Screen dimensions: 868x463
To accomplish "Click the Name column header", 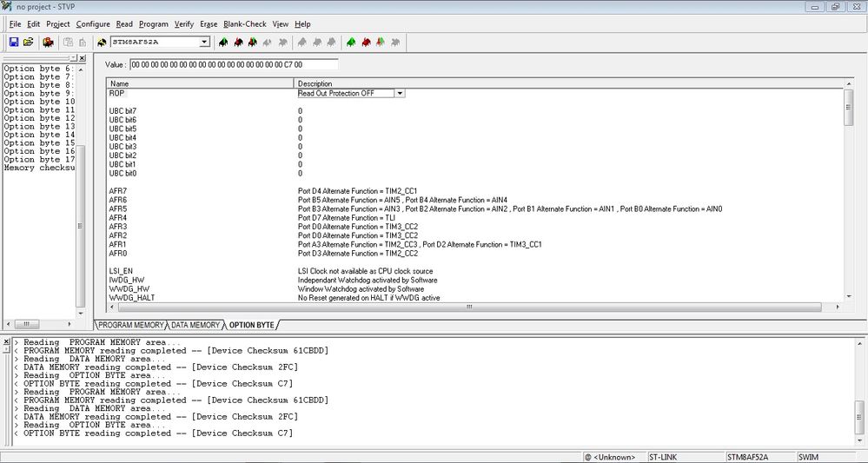I will point(200,83).
